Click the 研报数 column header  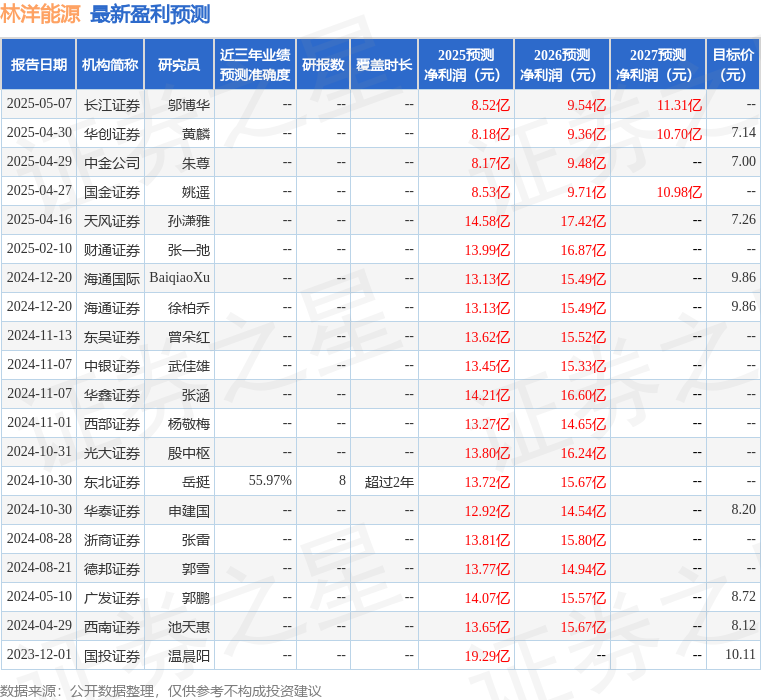click(323, 65)
